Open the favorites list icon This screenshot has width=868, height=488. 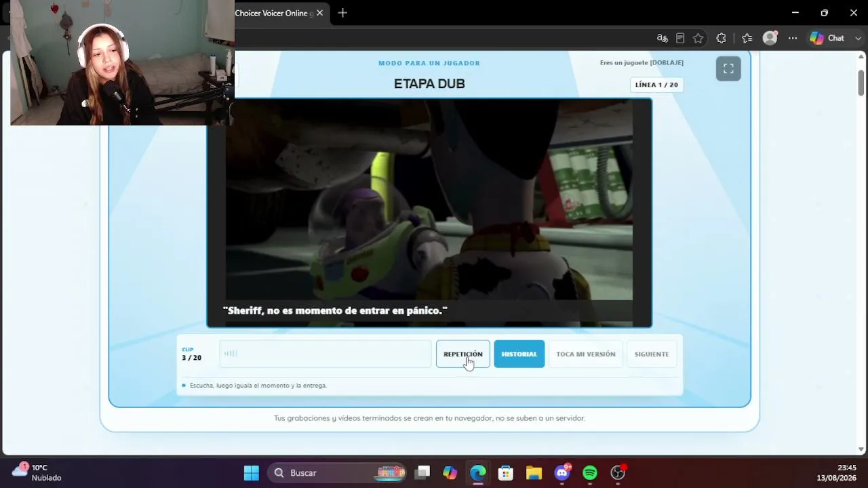pyautogui.click(x=747, y=38)
